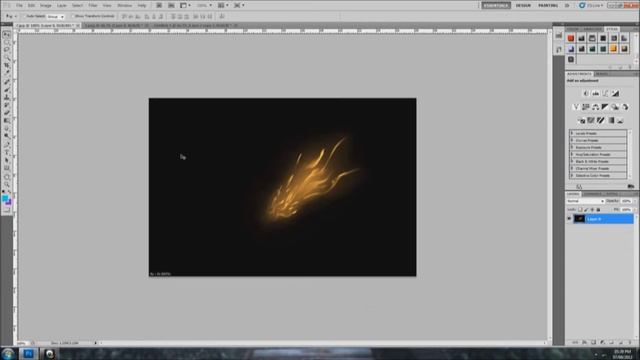Open the Auto-Select Group dropdown

(56, 17)
